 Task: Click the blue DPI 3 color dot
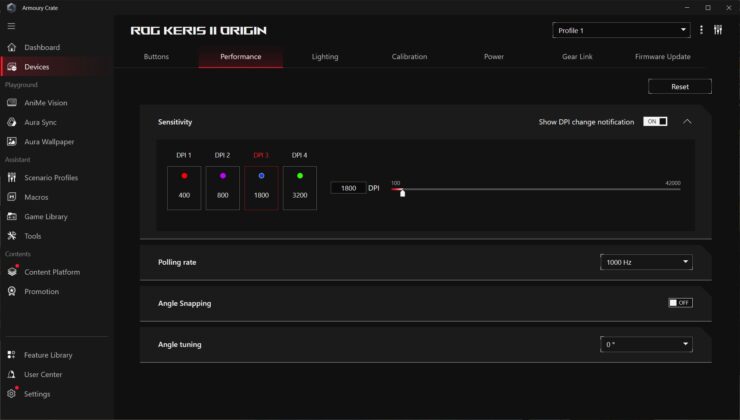(x=261, y=176)
